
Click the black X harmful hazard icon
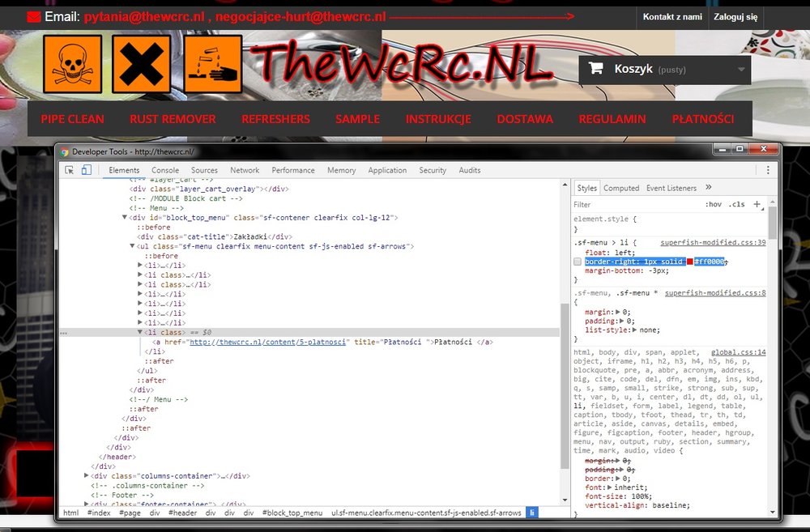tap(141, 64)
